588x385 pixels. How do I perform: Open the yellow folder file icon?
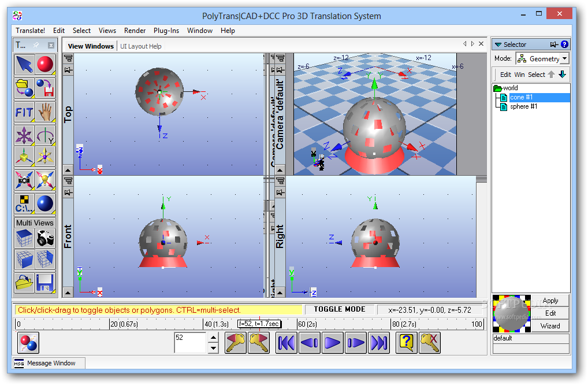pyautogui.click(x=24, y=283)
